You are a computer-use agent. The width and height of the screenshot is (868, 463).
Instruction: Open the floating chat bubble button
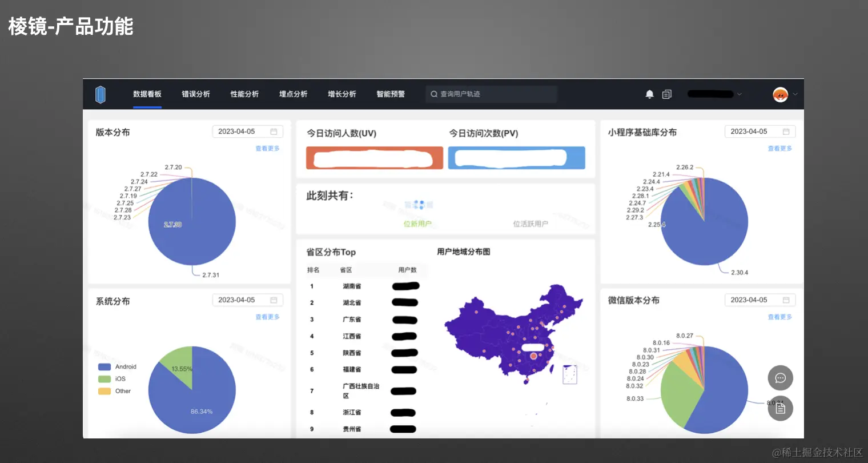click(x=780, y=378)
